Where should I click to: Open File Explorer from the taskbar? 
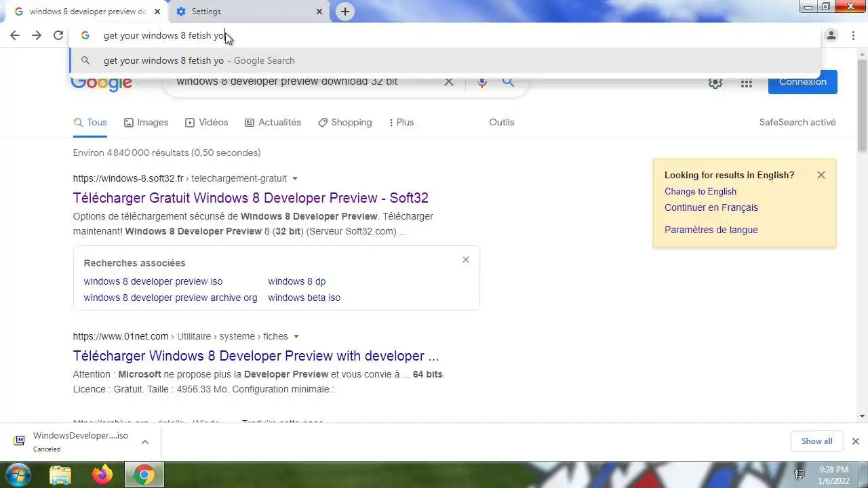60,474
